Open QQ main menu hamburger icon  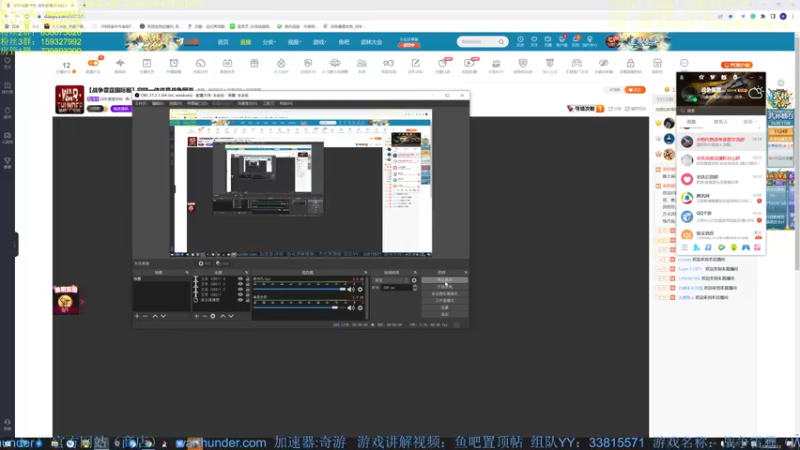(x=684, y=247)
